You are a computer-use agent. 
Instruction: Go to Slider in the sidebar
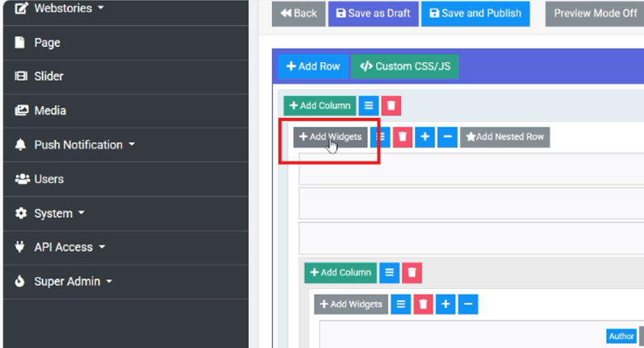(48, 77)
